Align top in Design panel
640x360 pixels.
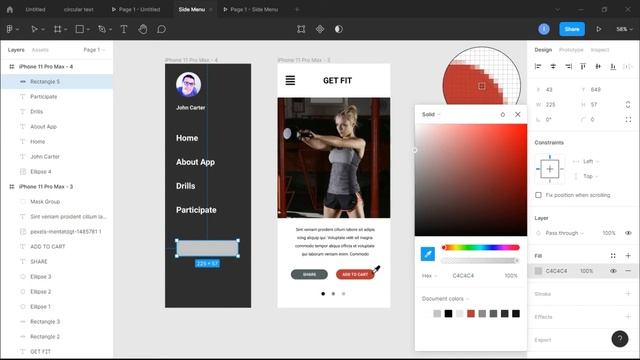click(x=583, y=66)
